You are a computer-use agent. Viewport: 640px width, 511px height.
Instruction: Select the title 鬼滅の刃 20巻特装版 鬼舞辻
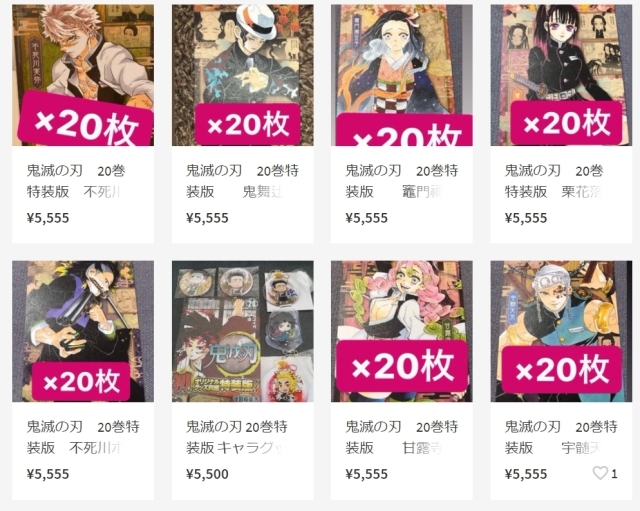click(242, 181)
